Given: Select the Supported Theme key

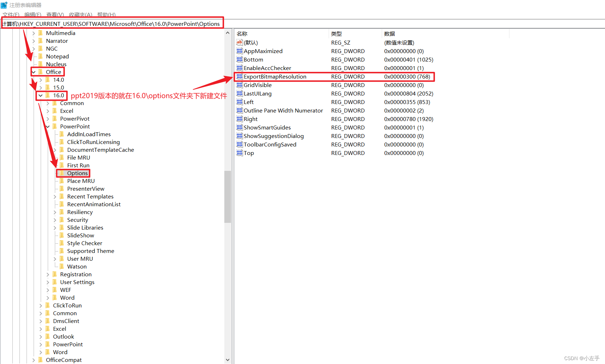Looking at the screenshot, I should click(91, 251).
